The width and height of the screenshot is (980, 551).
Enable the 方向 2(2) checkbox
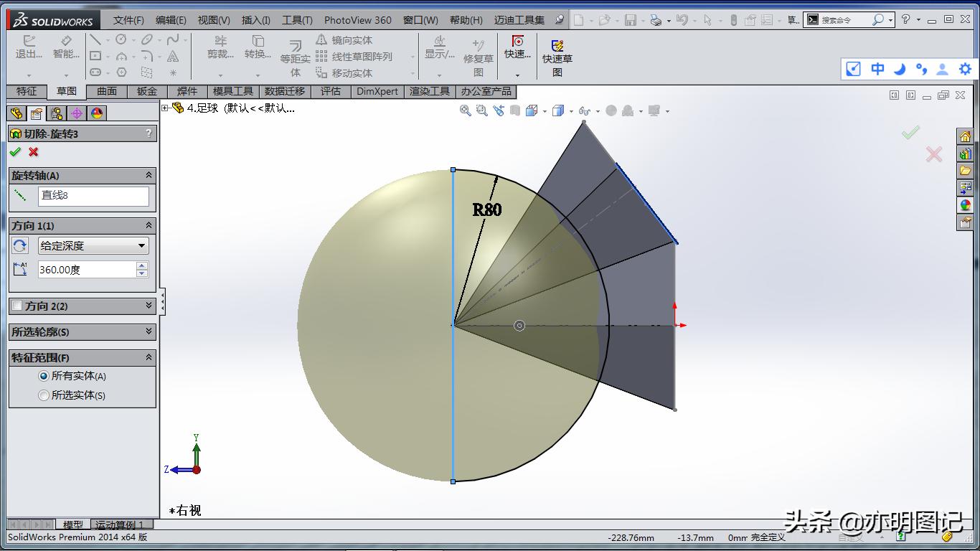18,306
